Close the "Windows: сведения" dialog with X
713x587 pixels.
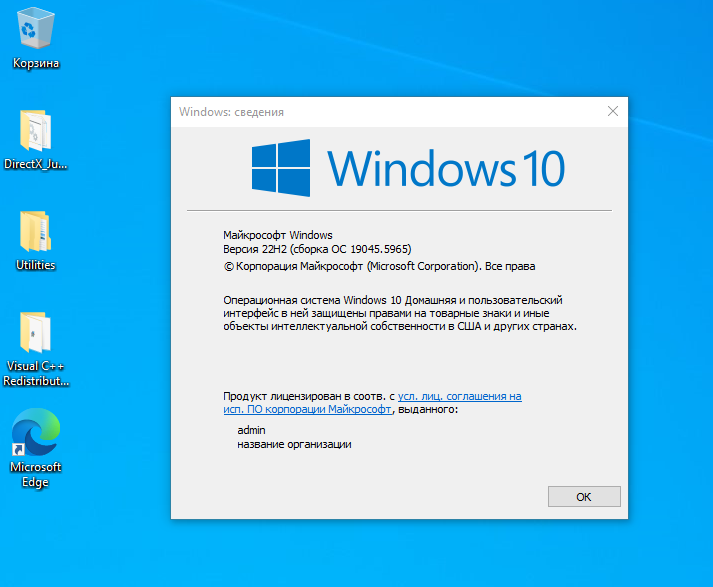tap(612, 112)
